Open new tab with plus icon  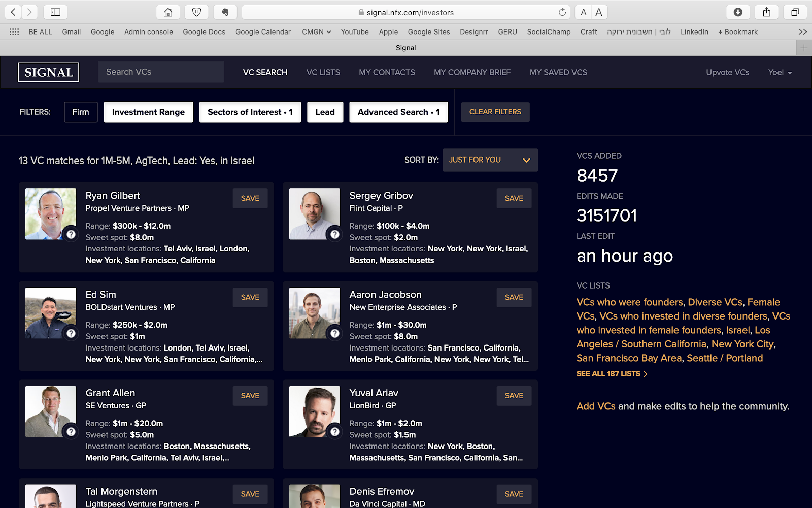pyautogui.click(x=804, y=48)
